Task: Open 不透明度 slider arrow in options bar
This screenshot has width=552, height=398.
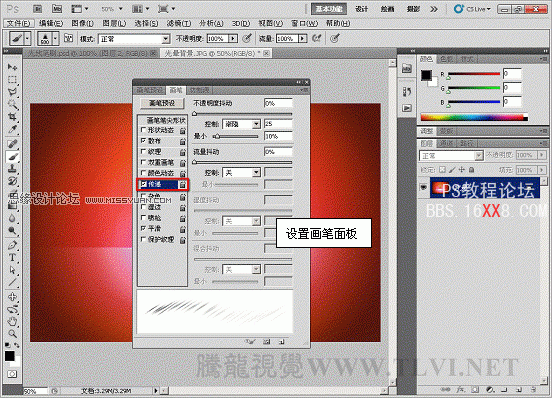Action: click(233, 38)
